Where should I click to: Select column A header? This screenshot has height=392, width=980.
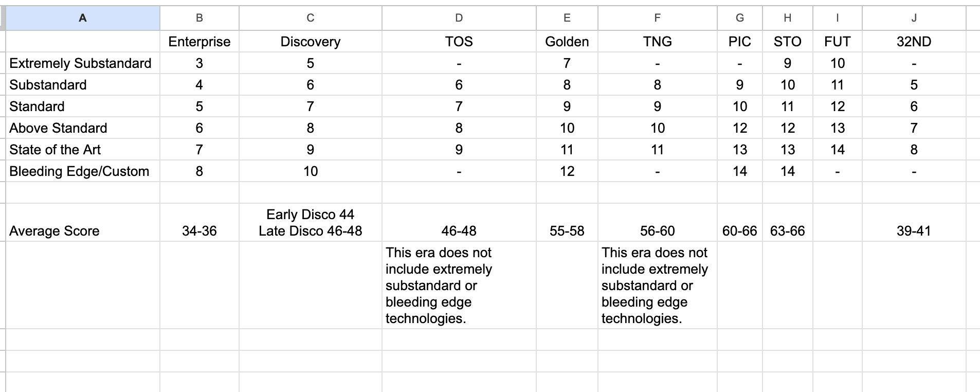coord(82,18)
